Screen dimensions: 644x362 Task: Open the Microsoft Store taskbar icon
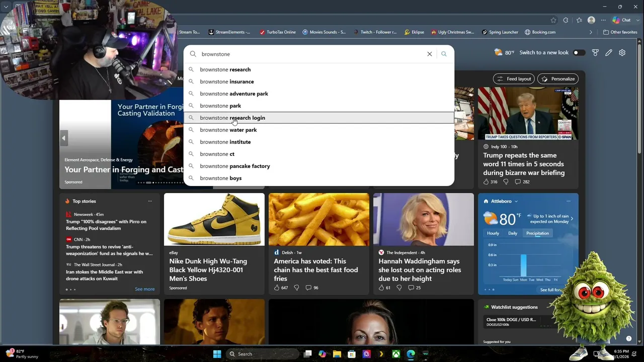(x=352, y=354)
